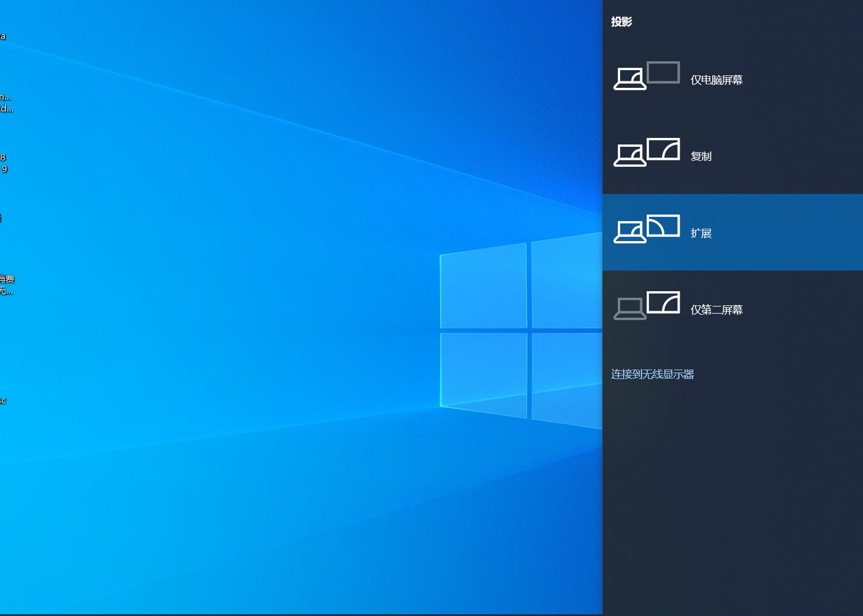The height and width of the screenshot is (616, 863).
Task: Click the partially visible desktop icon ending in a
Action: pyautogui.click(x=4, y=37)
